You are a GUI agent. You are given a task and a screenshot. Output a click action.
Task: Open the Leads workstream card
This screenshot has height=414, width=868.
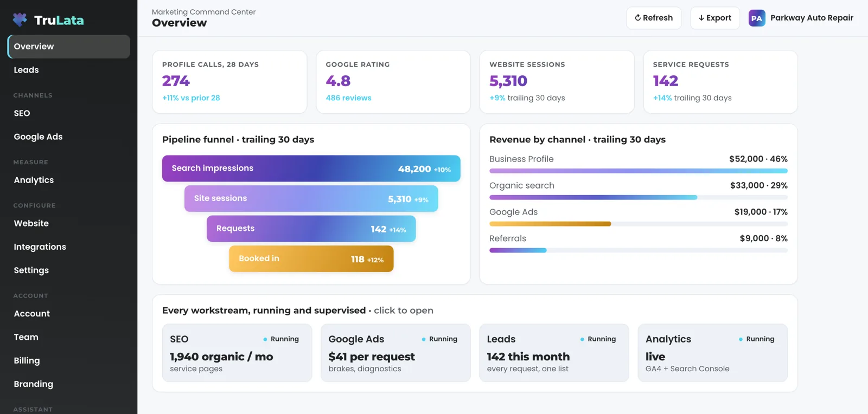[554, 353]
